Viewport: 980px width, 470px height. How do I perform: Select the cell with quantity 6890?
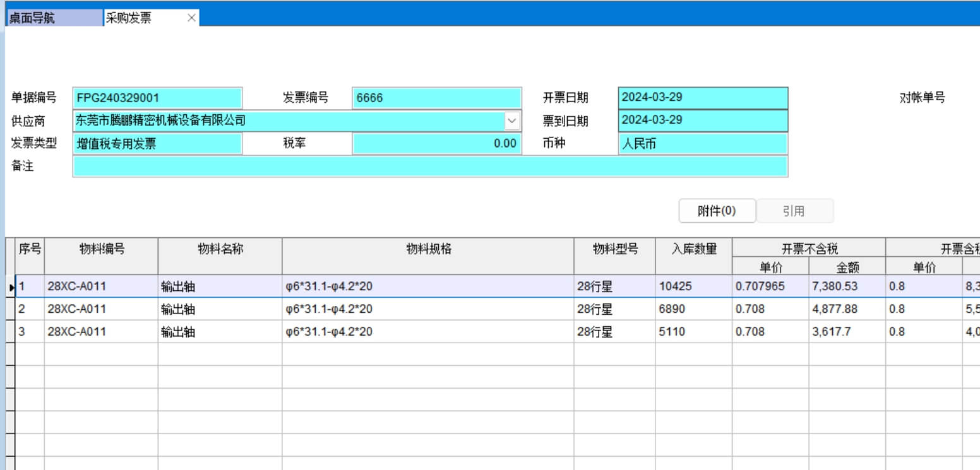(693, 309)
